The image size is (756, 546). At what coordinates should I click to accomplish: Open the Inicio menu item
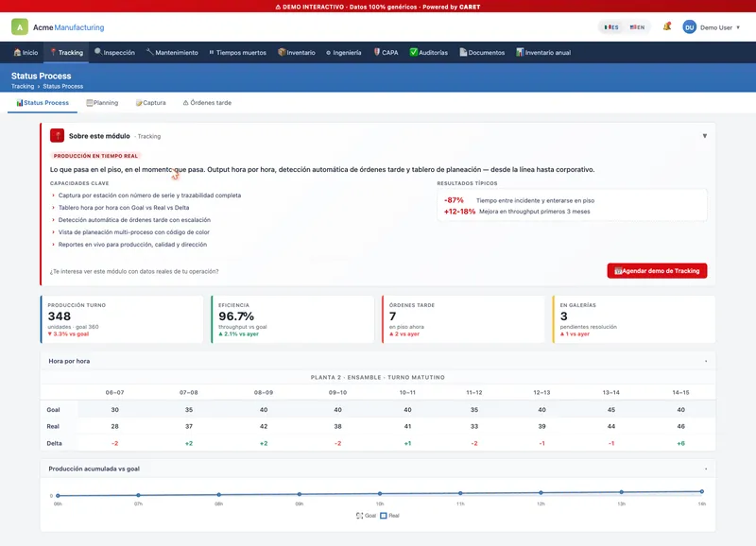(x=26, y=53)
